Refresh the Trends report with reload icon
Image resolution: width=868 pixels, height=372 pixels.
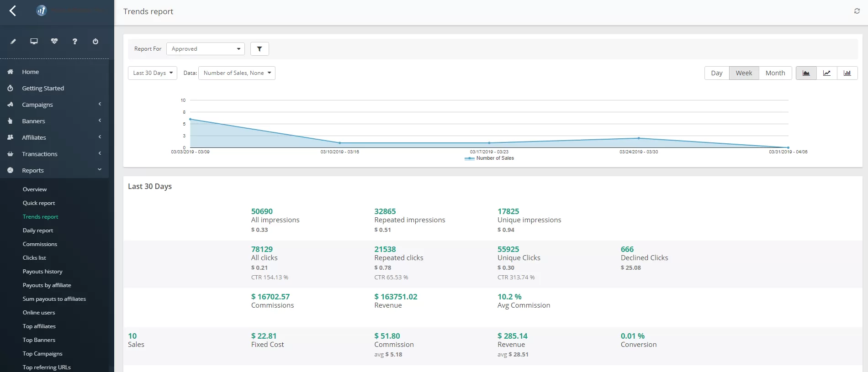[x=857, y=11]
